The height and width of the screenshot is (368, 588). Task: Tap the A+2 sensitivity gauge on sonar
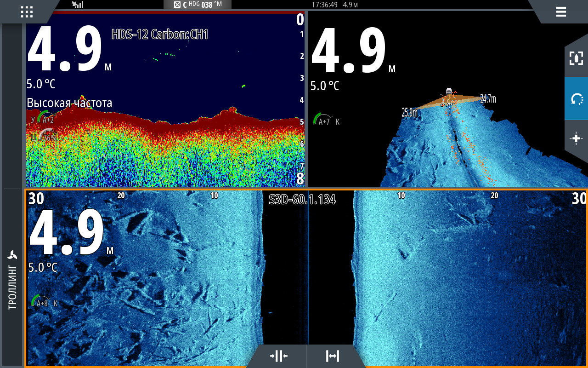(46, 119)
